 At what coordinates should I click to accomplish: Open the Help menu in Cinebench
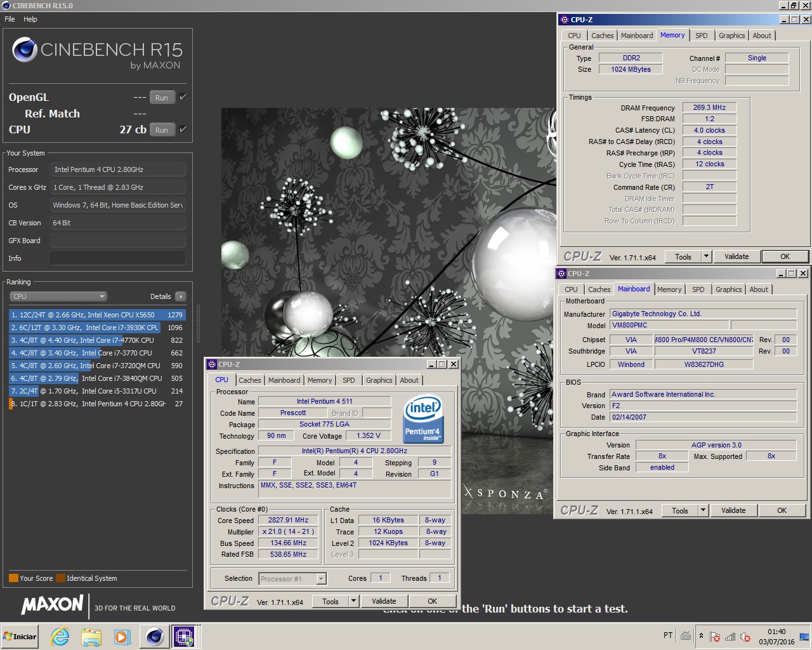[x=30, y=19]
